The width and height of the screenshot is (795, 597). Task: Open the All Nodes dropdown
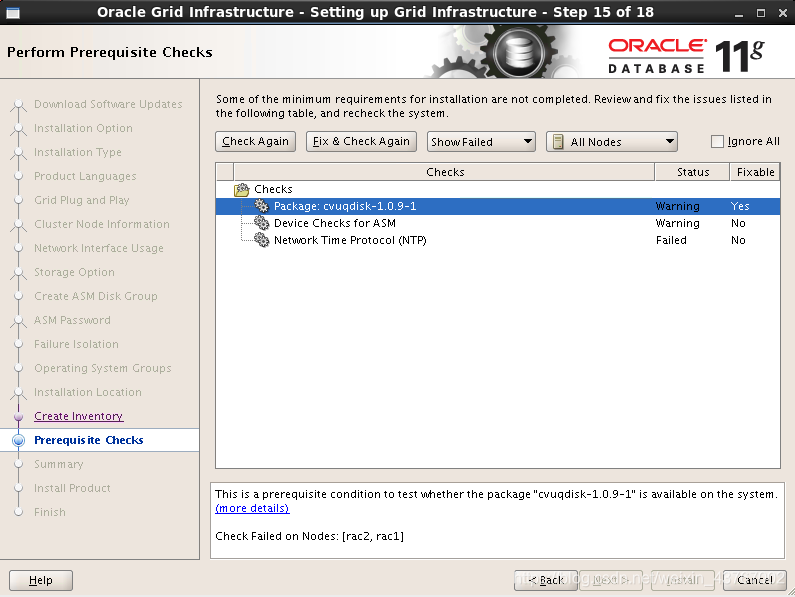tap(611, 142)
